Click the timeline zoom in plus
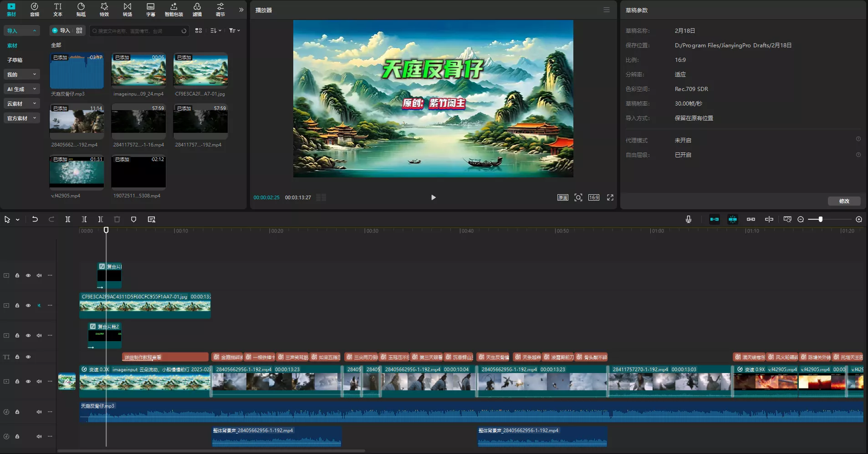Image resolution: width=868 pixels, height=454 pixels. (859, 219)
